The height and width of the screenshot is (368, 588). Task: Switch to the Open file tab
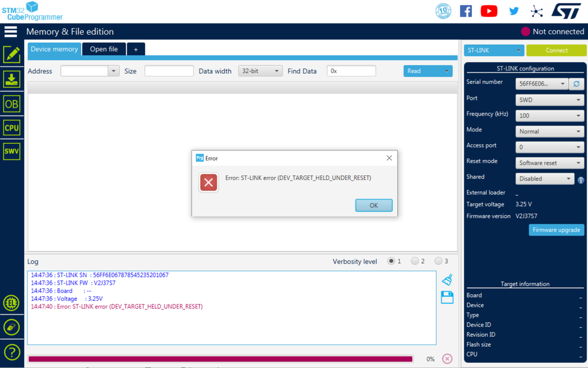tap(104, 49)
